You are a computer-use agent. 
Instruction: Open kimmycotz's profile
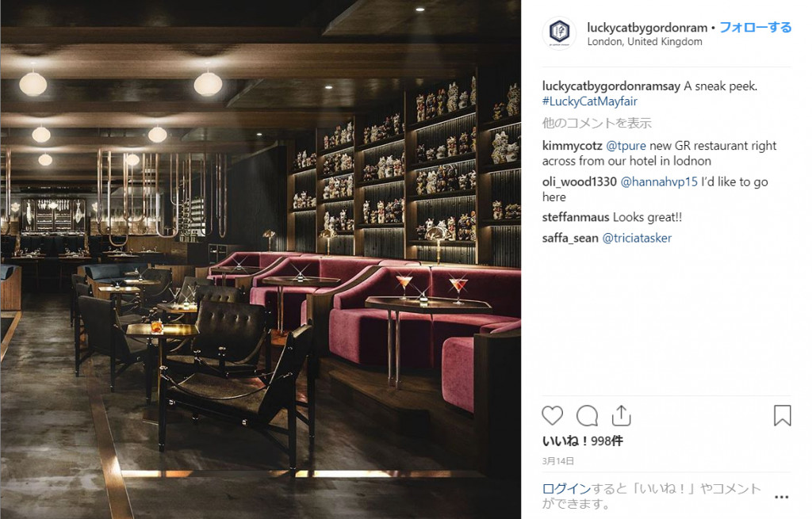click(573, 146)
